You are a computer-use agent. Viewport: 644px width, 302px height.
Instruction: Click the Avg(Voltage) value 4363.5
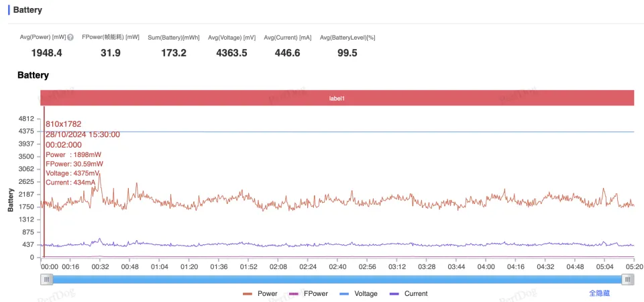[231, 53]
